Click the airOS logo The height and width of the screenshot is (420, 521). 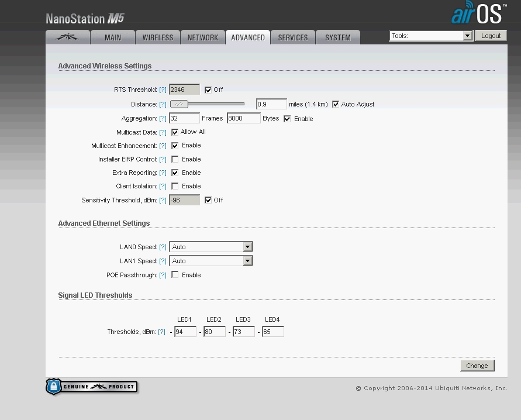479,13
